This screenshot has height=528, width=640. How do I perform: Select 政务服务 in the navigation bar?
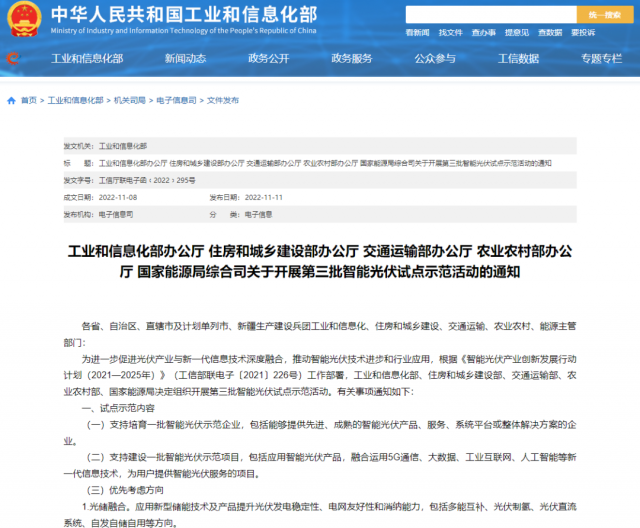click(x=351, y=58)
